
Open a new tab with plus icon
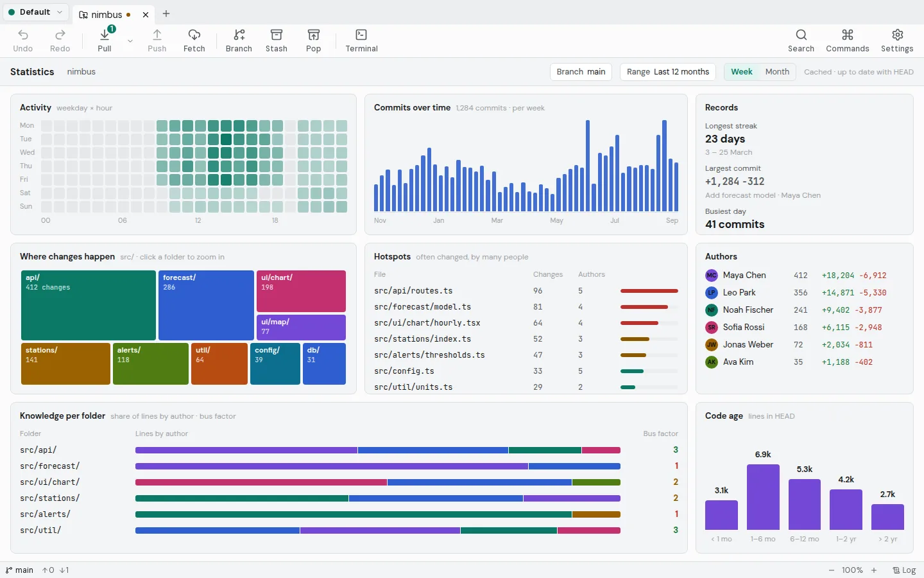[166, 13]
